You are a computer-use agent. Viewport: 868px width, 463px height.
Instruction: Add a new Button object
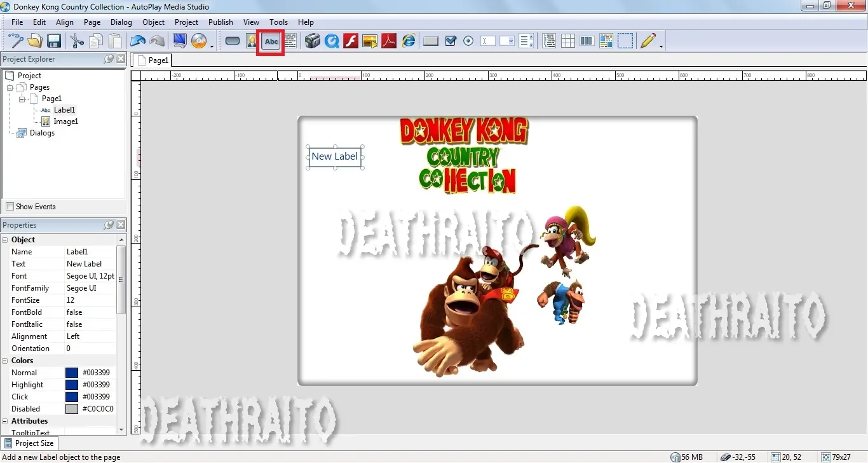[x=233, y=41]
